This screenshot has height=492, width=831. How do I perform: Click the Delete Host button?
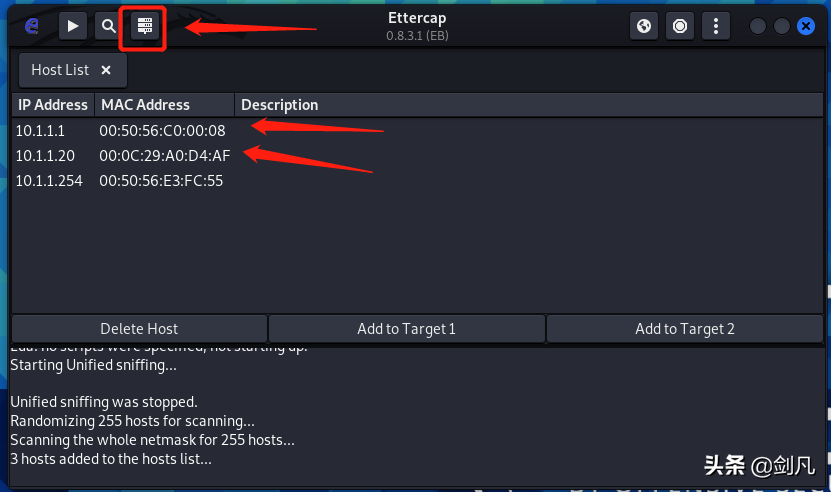coord(139,329)
